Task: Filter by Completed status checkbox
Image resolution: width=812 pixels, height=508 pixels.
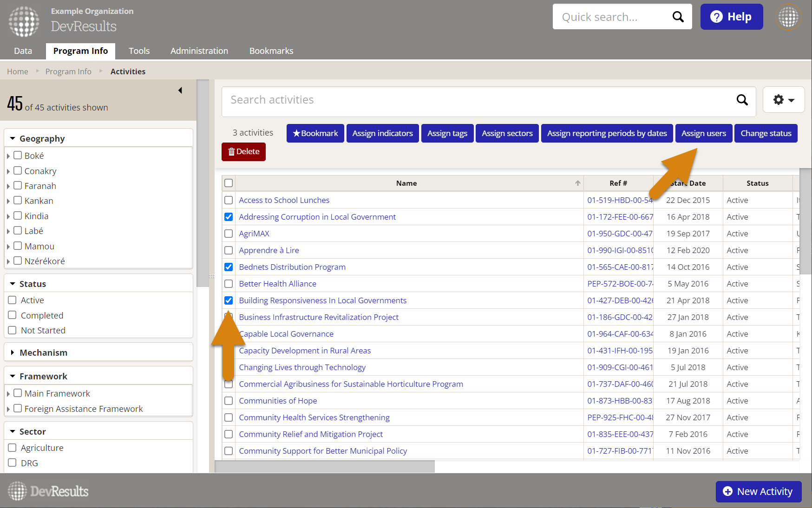Action: [x=12, y=315]
